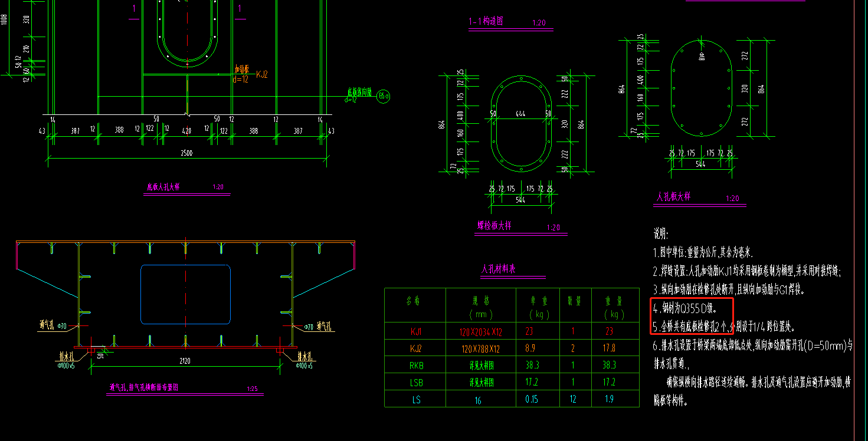Click the orange 'KJ2' label in plan view
The height and width of the screenshot is (441, 868).
pos(262,74)
